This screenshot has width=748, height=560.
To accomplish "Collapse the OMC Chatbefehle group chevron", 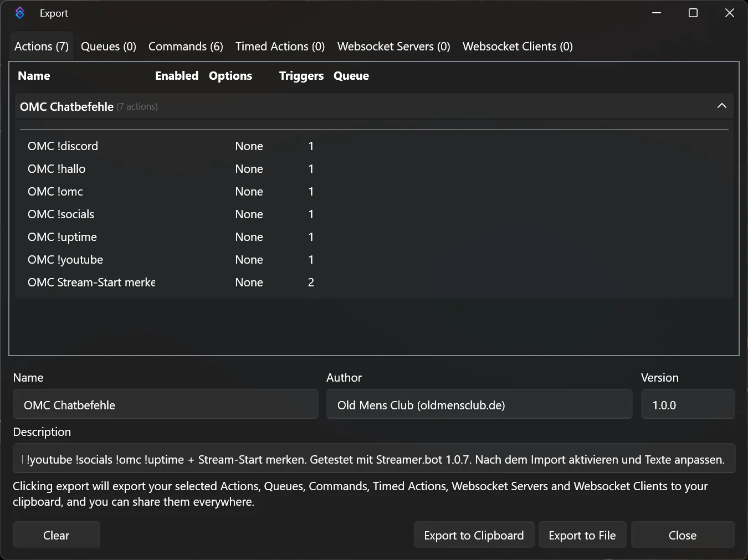I will [721, 106].
